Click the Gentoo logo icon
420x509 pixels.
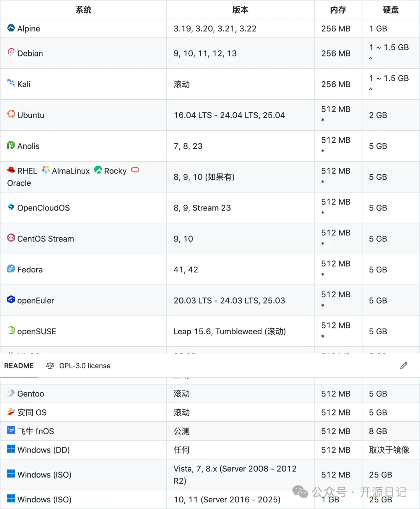tap(11, 393)
